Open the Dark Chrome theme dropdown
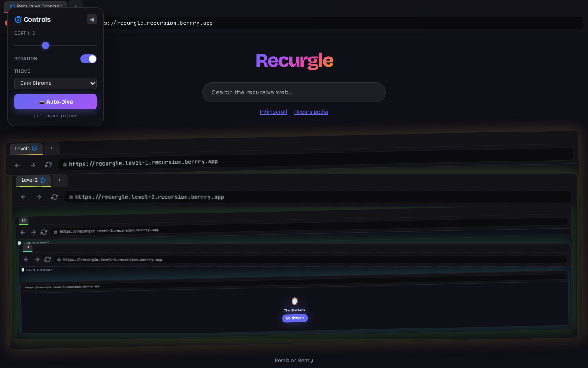588x368 pixels. 56,83
